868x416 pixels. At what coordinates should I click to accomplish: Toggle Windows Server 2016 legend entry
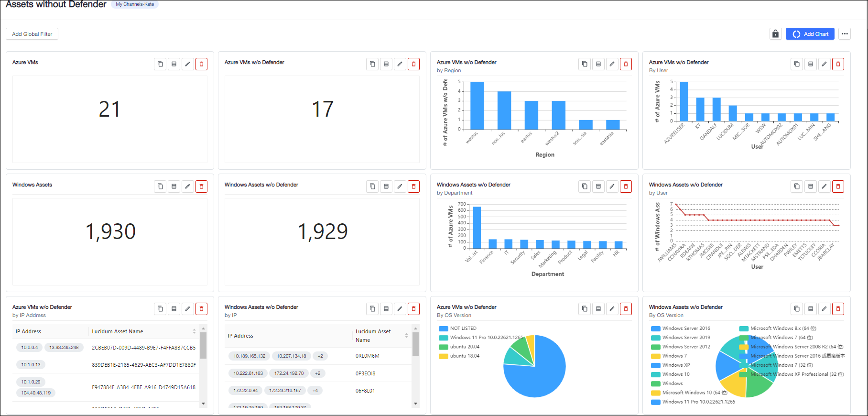pyautogui.click(x=681, y=328)
